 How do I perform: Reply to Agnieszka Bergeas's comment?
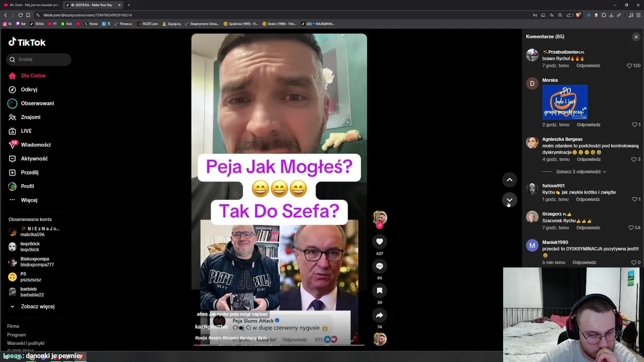(589, 159)
